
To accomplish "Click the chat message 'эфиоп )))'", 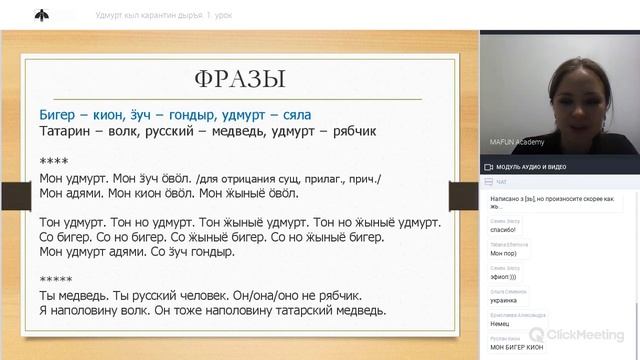I will [x=503, y=277].
